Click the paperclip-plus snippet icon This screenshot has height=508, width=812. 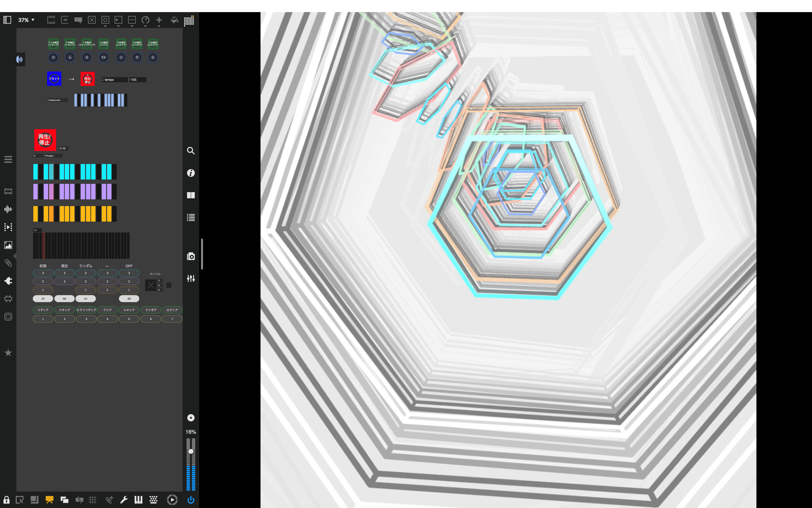pyautogui.click(x=109, y=500)
